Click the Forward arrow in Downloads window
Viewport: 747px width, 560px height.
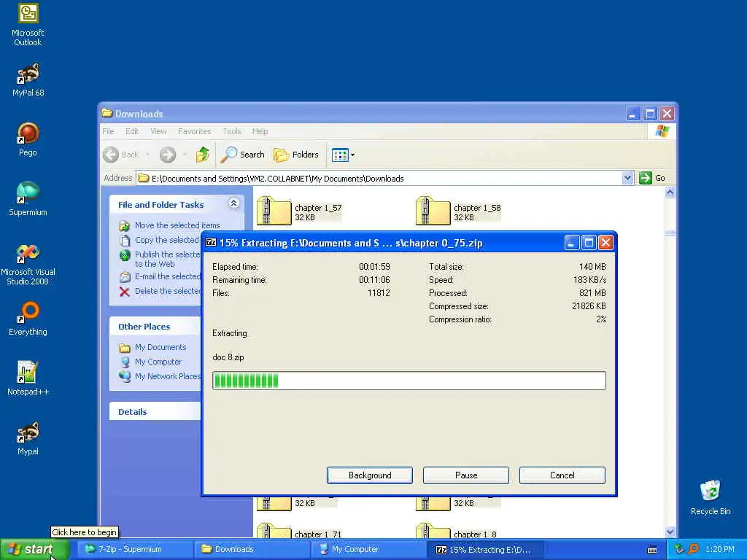coord(168,155)
